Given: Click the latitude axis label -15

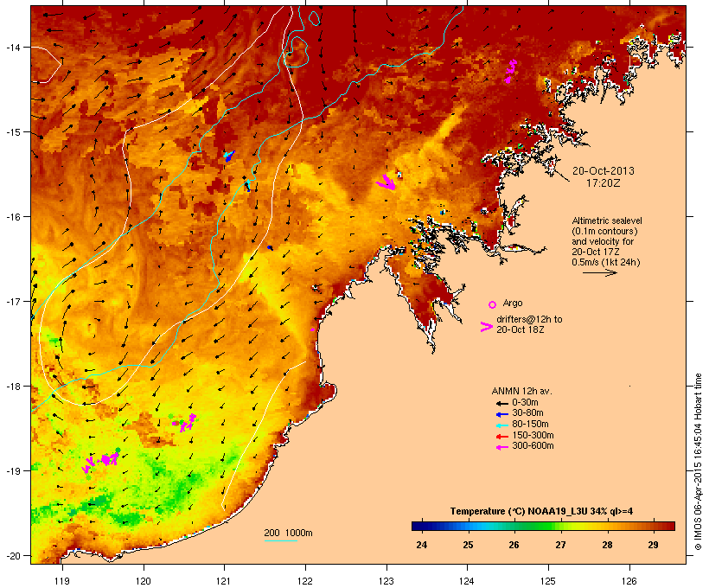Looking at the screenshot, I should 13,132.
